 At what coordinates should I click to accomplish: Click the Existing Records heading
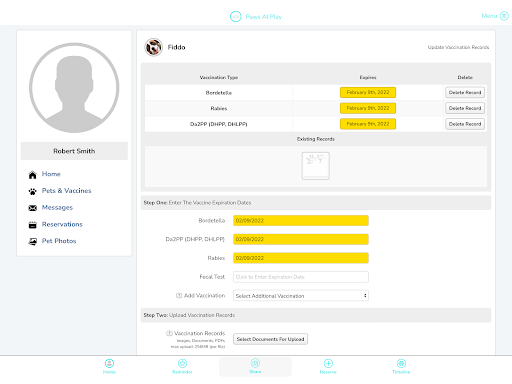click(316, 139)
